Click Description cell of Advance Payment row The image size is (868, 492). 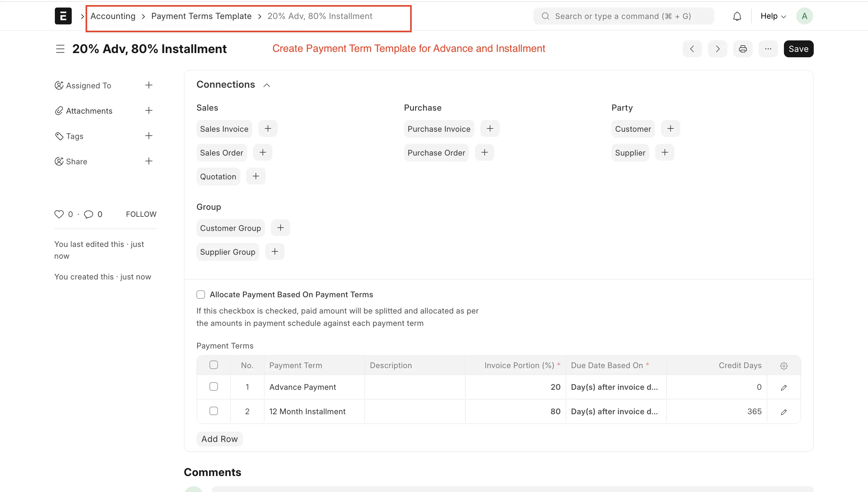415,387
